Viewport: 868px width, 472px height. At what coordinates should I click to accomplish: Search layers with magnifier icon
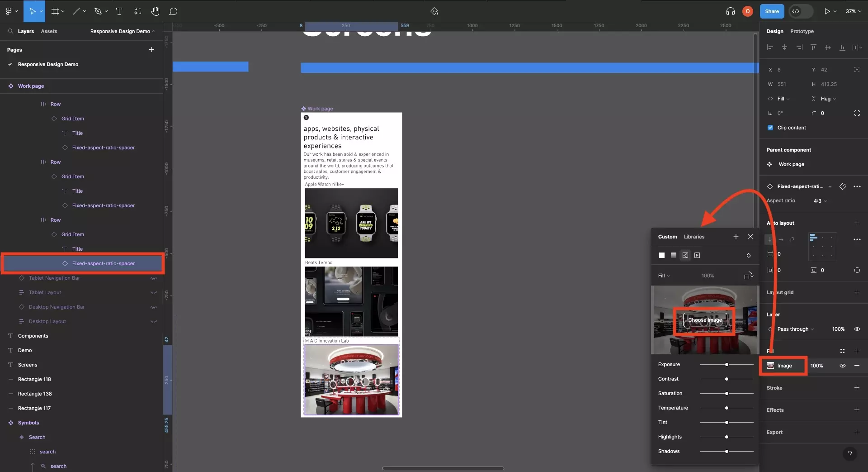pyautogui.click(x=10, y=31)
